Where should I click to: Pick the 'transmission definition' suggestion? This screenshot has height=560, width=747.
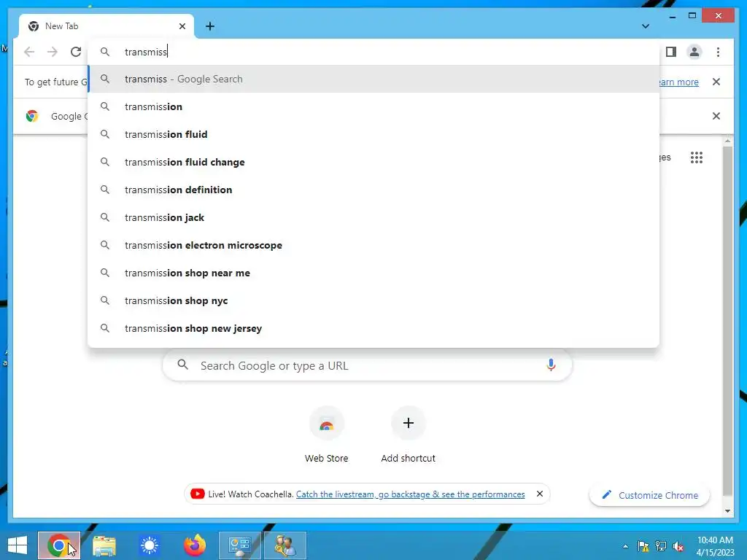[373, 190]
